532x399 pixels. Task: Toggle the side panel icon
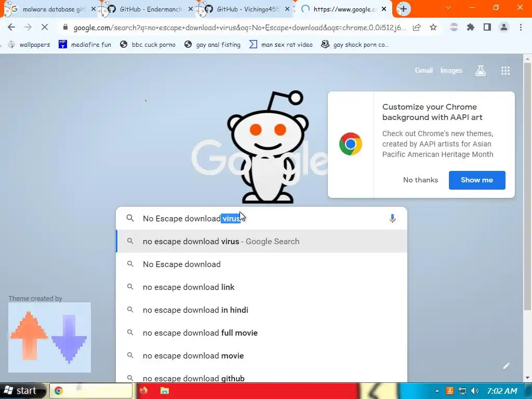tap(487, 28)
